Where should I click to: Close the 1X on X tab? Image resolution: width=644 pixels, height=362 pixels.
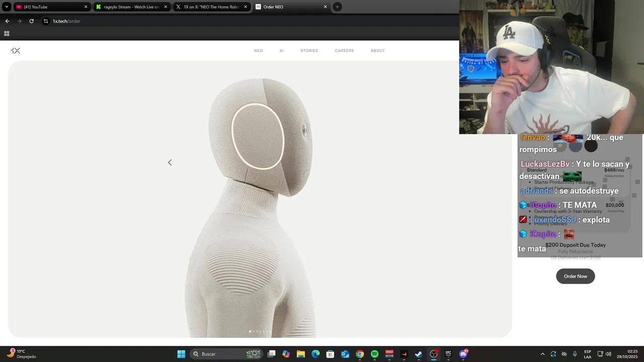[245, 7]
